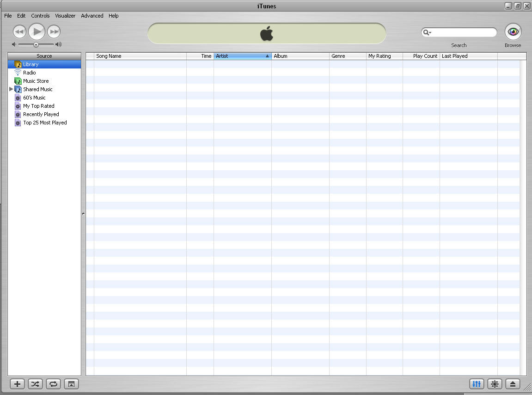Create a new playlist with plus button

point(17,384)
